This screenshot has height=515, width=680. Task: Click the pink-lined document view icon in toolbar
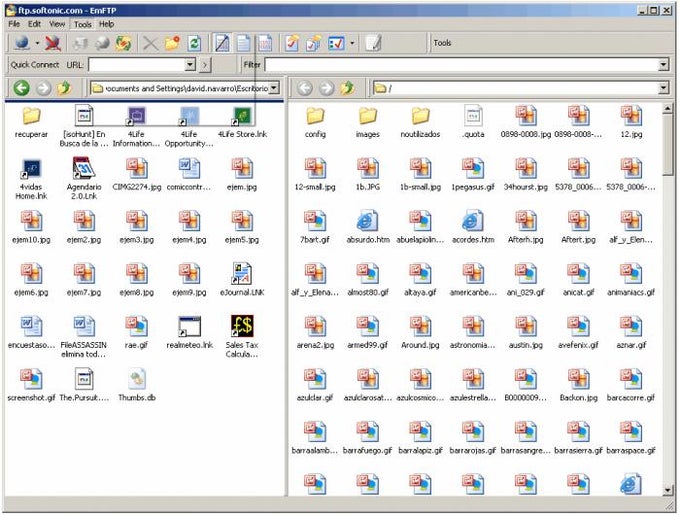tap(265, 43)
